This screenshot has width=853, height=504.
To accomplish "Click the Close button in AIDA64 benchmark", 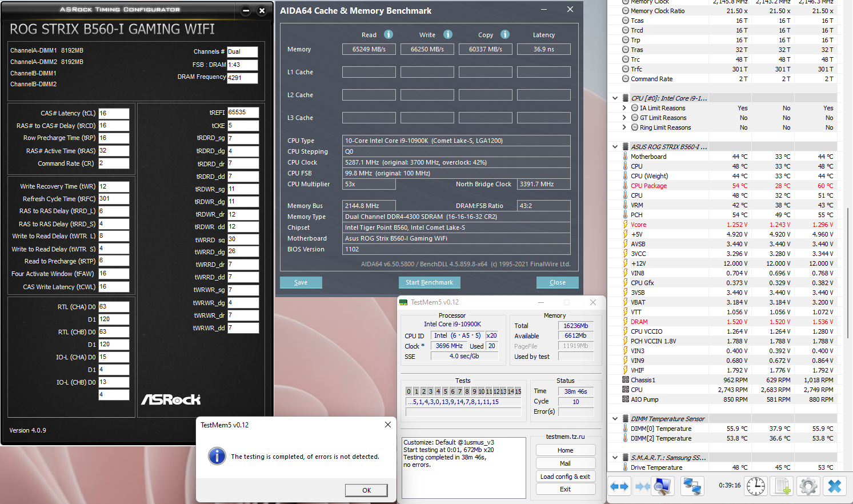I will 558,282.
